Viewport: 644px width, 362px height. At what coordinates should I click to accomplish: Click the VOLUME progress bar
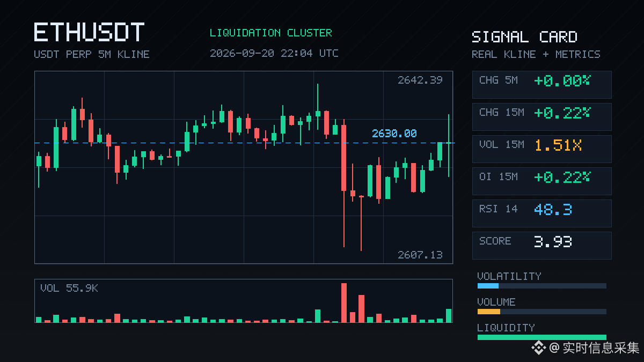tap(541, 312)
